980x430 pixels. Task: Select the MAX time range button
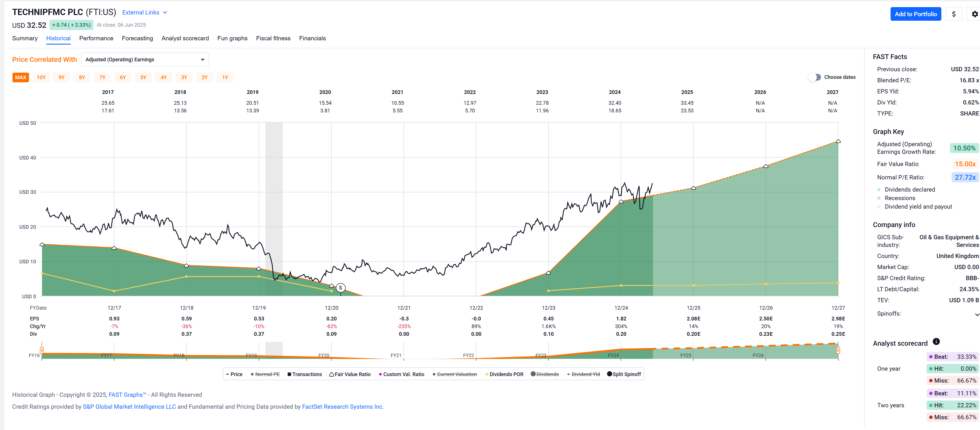(20, 77)
